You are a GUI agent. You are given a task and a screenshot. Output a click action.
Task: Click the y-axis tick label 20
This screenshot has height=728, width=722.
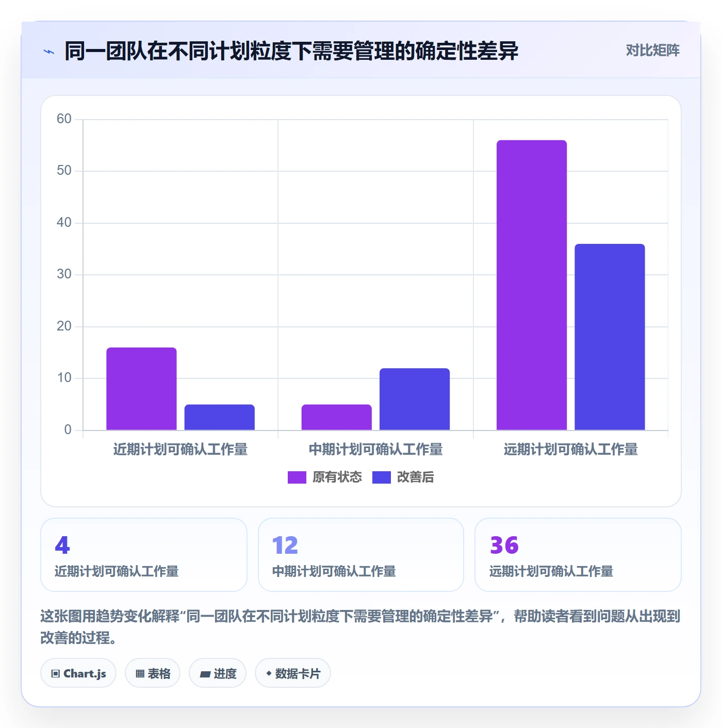click(x=64, y=326)
